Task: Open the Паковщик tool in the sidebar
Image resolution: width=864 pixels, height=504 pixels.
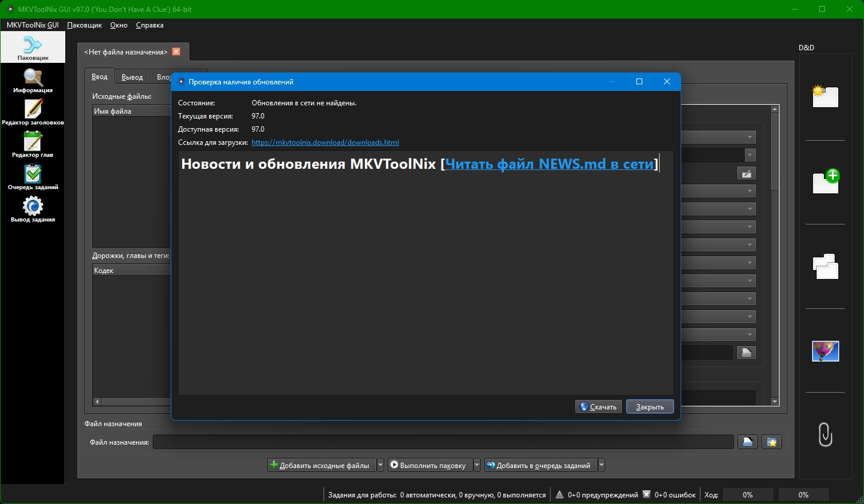Action: tap(33, 47)
